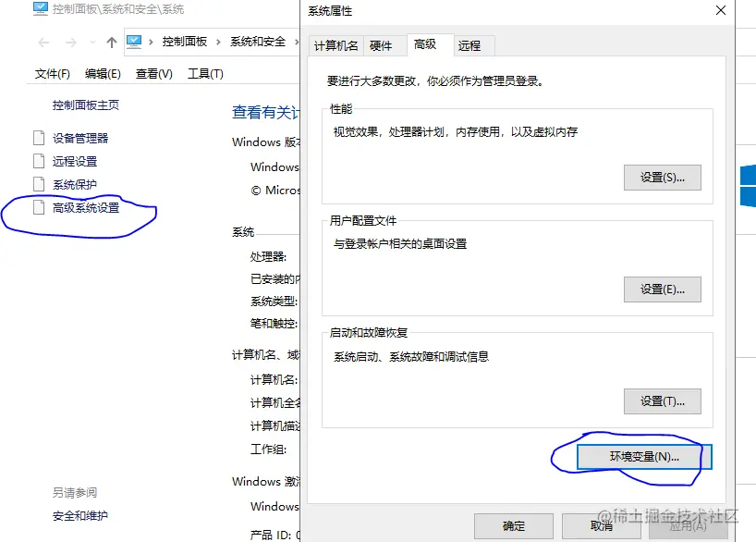Open the 工具(T) menu

point(202,73)
